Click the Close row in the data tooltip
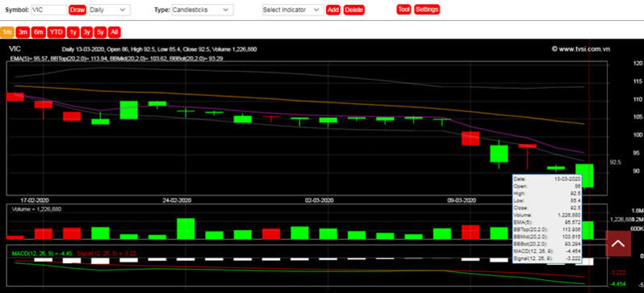 coord(547,208)
